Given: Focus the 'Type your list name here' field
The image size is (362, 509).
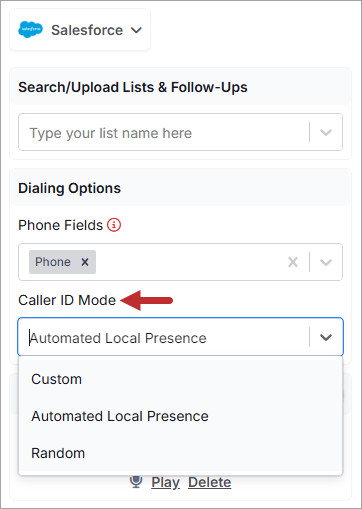Looking at the screenshot, I should 163,132.
